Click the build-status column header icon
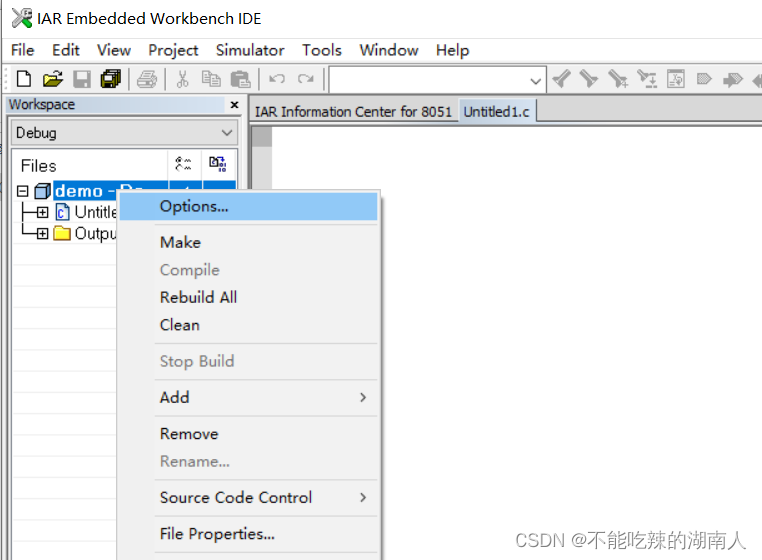Screen dimensions: 762x560 183,164
